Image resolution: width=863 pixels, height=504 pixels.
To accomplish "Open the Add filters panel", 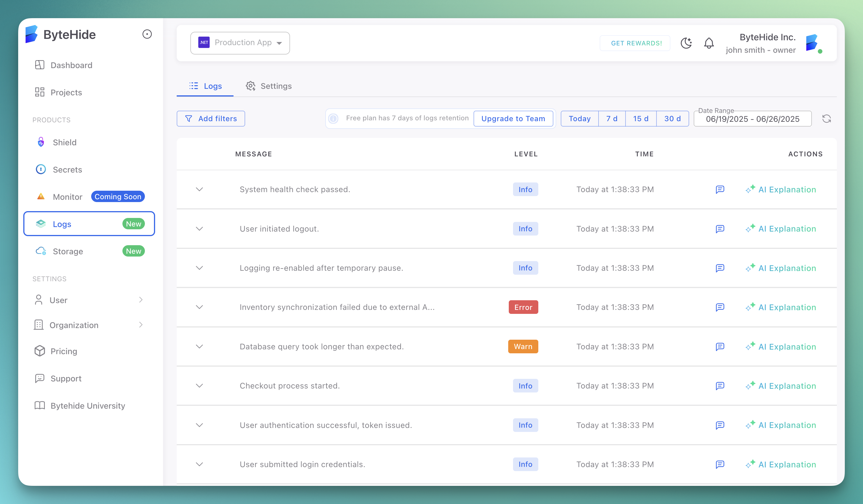I will [210, 118].
